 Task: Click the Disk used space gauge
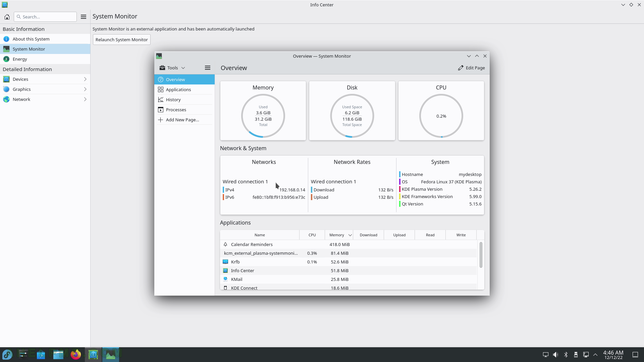point(352,116)
